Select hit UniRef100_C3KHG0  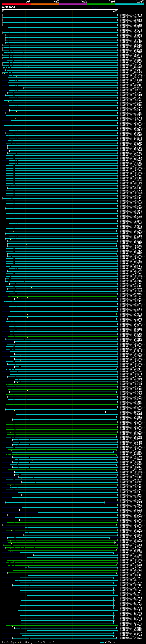point(131,208)
